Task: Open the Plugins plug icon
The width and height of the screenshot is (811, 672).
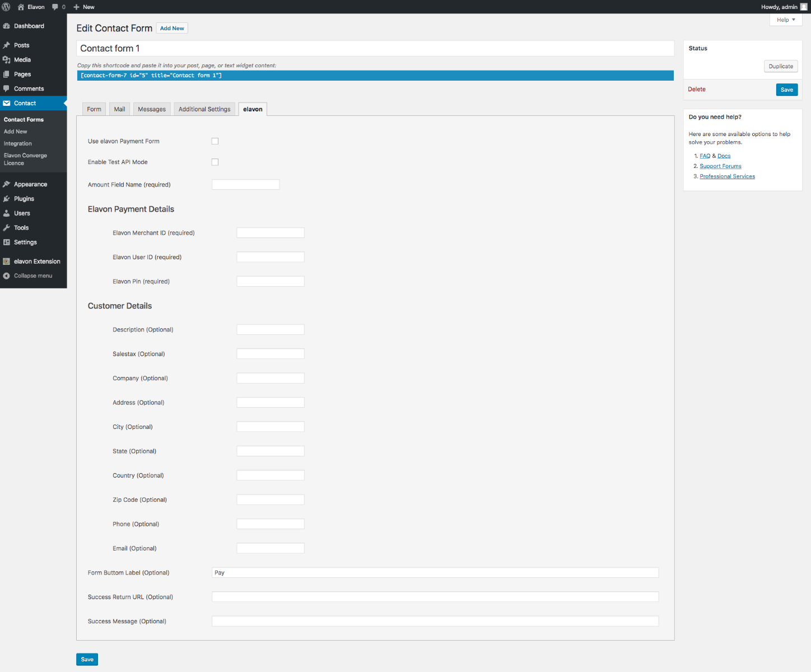Action: [x=7, y=199]
